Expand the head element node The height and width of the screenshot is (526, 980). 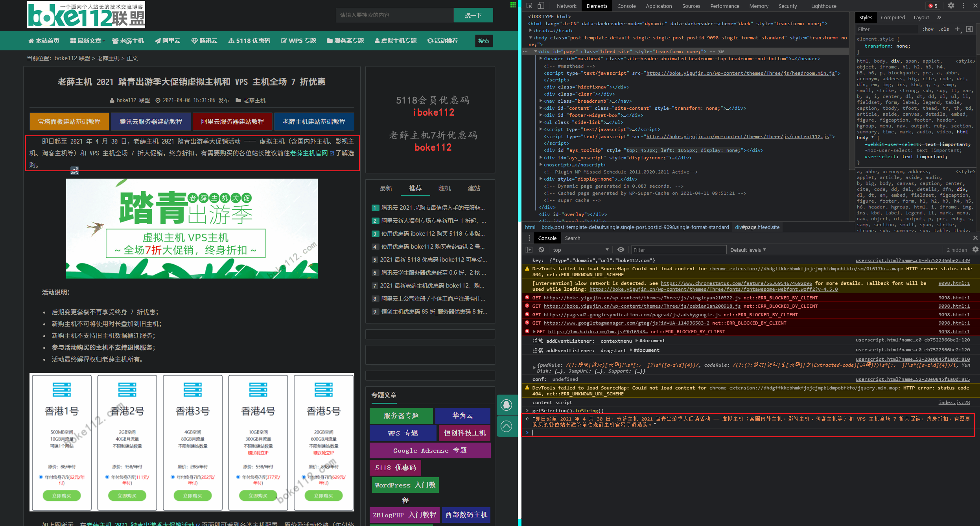531,31
